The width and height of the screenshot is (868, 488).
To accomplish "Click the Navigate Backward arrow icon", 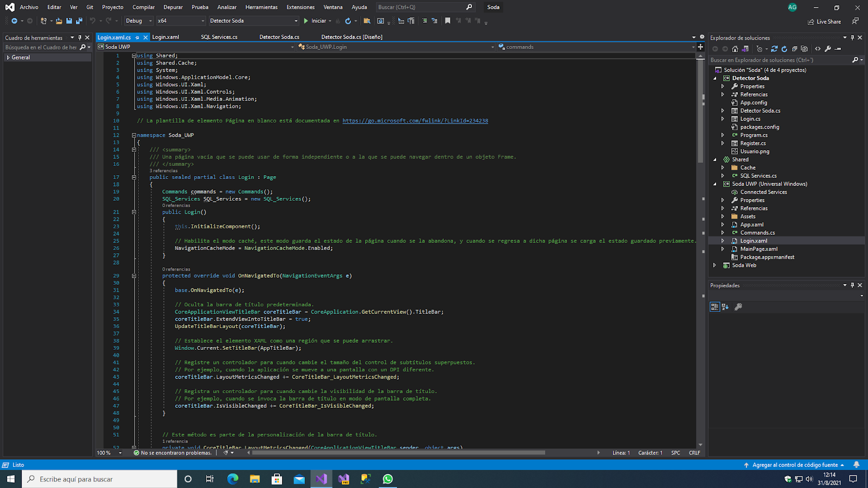I will [14, 21].
